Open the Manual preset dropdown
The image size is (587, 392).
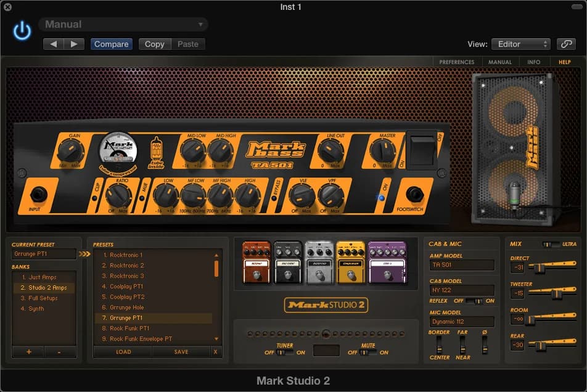123,25
